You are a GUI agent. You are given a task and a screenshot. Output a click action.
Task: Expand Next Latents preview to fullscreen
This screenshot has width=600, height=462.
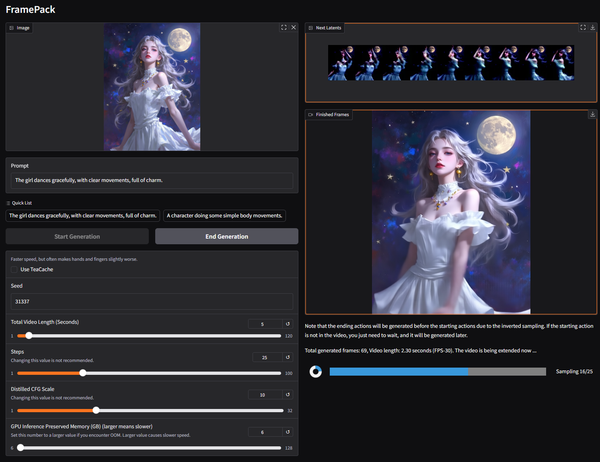(583, 28)
